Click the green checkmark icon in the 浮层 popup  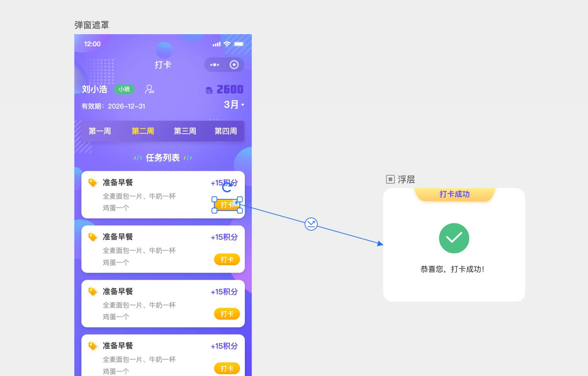[x=454, y=238]
